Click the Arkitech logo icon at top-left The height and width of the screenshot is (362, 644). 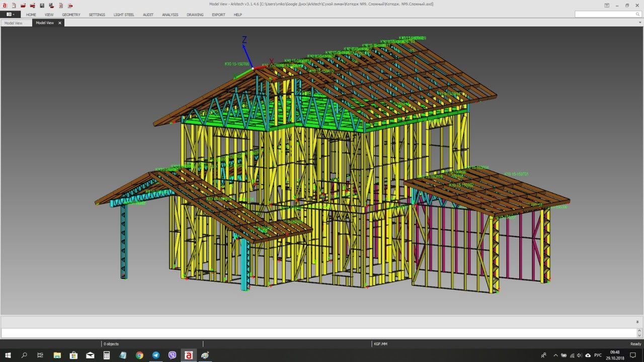pyautogui.click(x=4, y=5)
